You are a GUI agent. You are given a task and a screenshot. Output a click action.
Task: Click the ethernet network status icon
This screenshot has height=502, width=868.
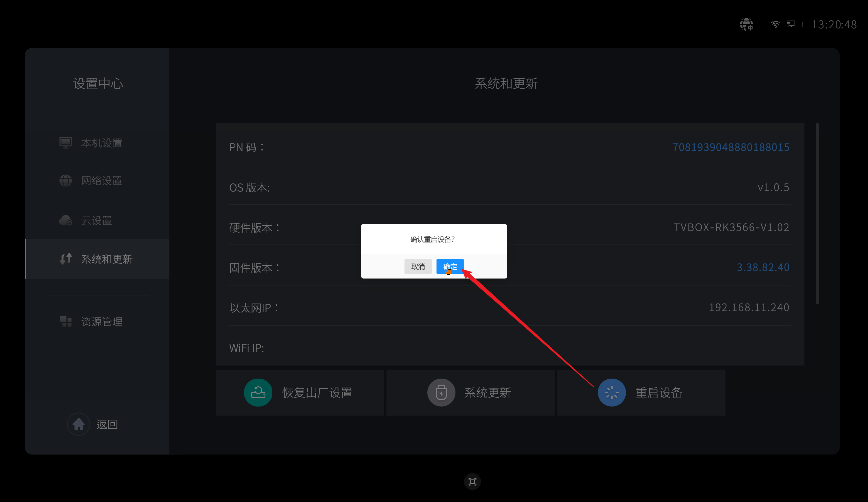[791, 24]
